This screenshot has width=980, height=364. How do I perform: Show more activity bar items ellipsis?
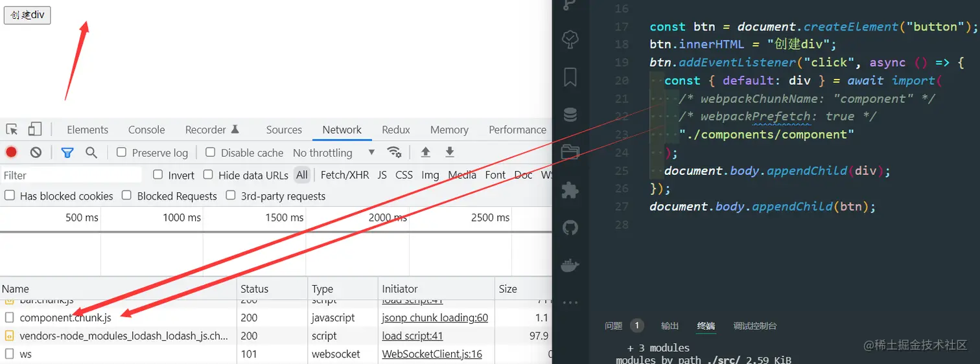point(570,302)
